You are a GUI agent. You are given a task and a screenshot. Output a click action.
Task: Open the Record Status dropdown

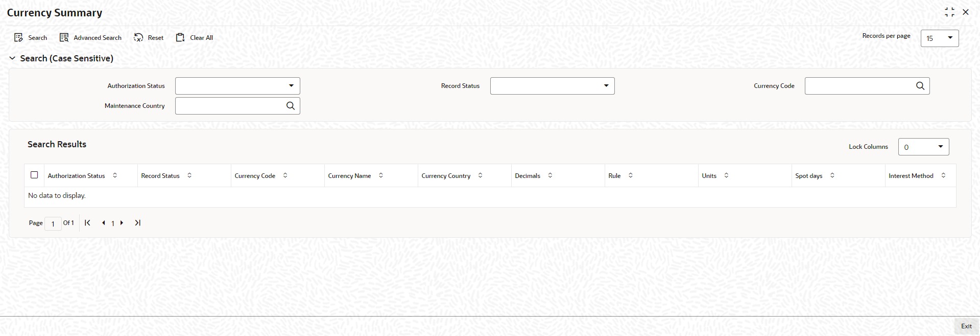pyautogui.click(x=552, y=86)
